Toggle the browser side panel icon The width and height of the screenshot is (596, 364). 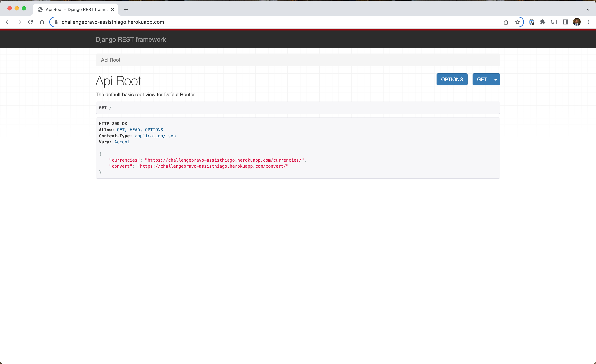(x=565, y=22)
